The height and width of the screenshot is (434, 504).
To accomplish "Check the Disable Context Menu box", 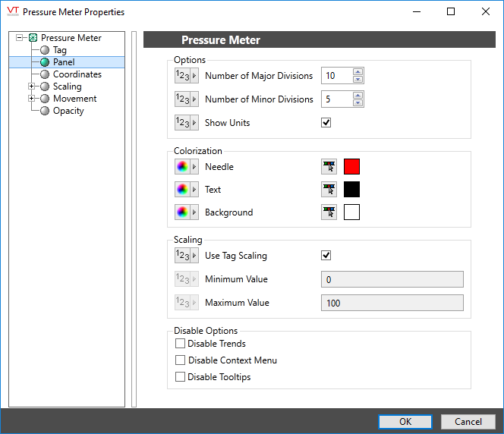I will click(x=181, y=360).
